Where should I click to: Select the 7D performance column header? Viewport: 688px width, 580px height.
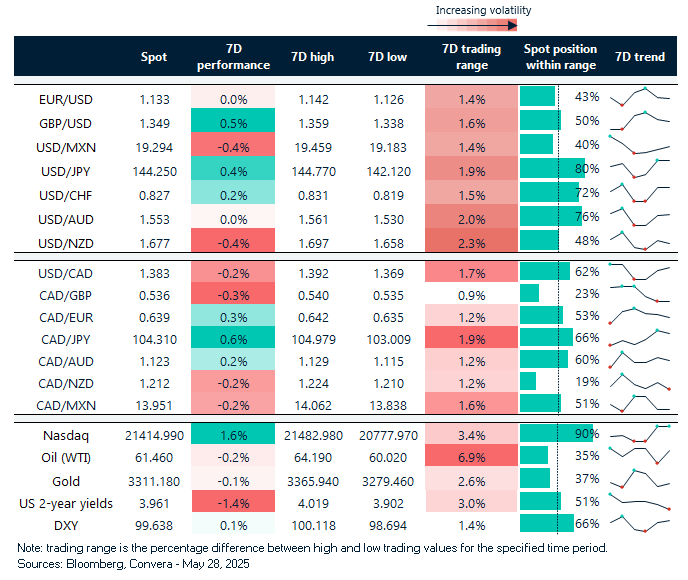coord(235,57)
